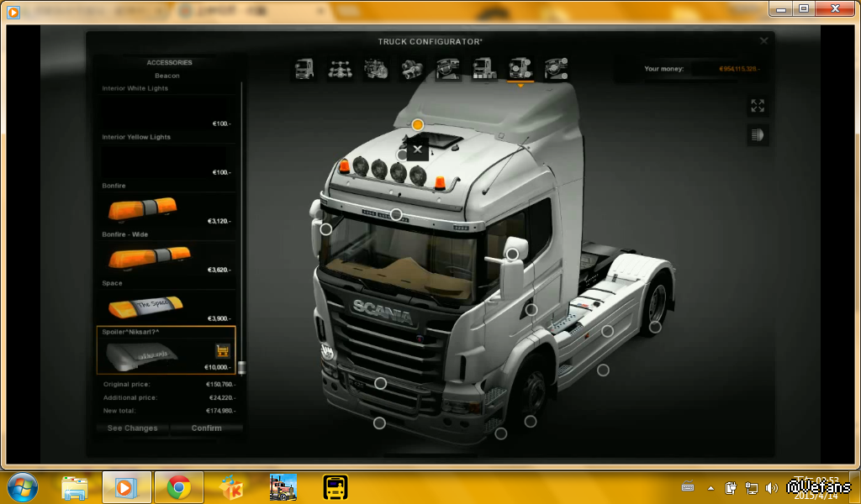Close the roof slot with X button

pos(418,149)
